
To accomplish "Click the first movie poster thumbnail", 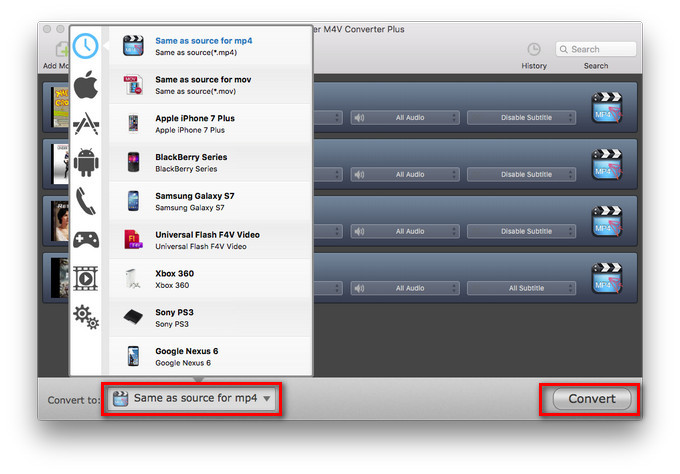I will pos(60,107).
